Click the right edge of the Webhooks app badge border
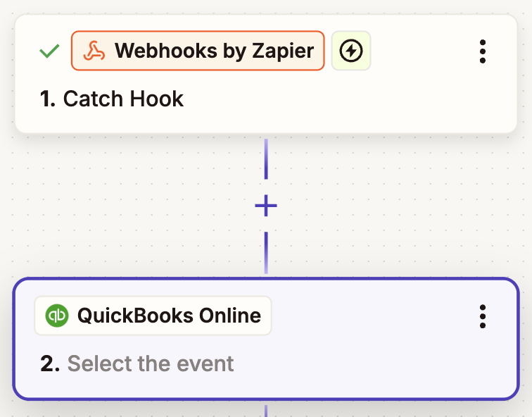The image size is (532, 417). pyautogui.click(x=324, y=51)
